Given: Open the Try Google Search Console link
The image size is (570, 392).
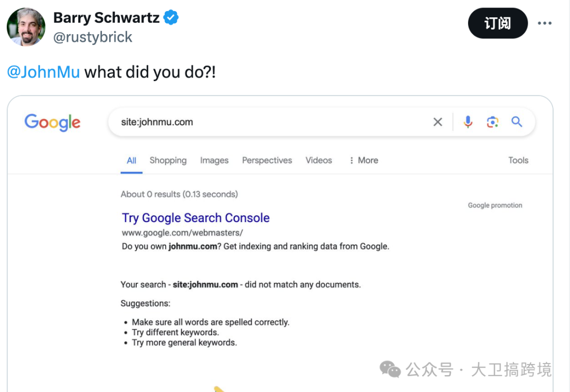Looking at the screenshot, I should point(196,218).
